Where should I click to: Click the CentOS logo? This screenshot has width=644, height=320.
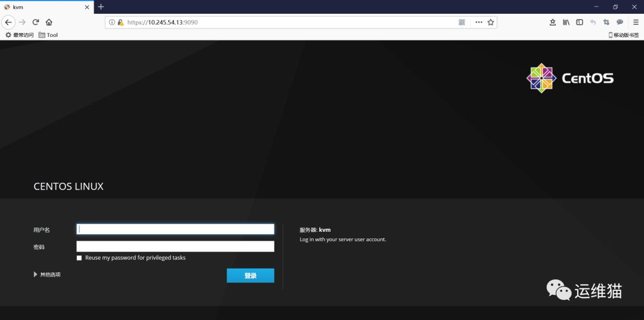[x=569, y=78]
